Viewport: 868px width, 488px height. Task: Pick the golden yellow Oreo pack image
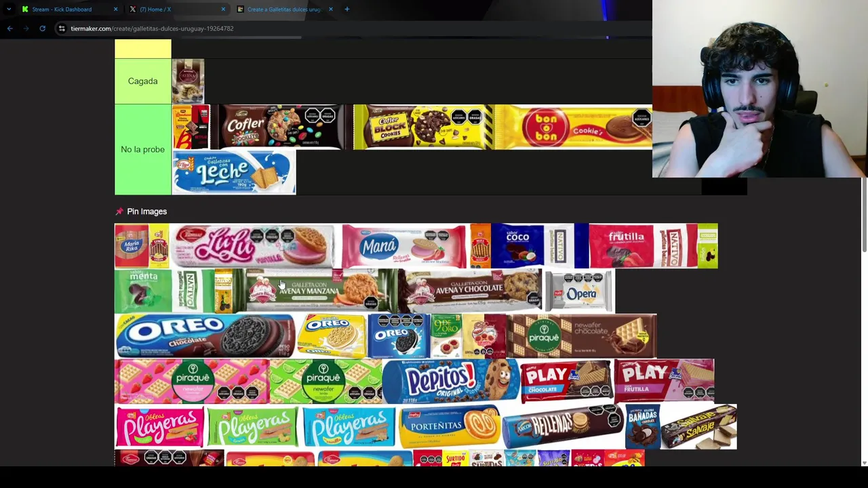tap(332, 336)
